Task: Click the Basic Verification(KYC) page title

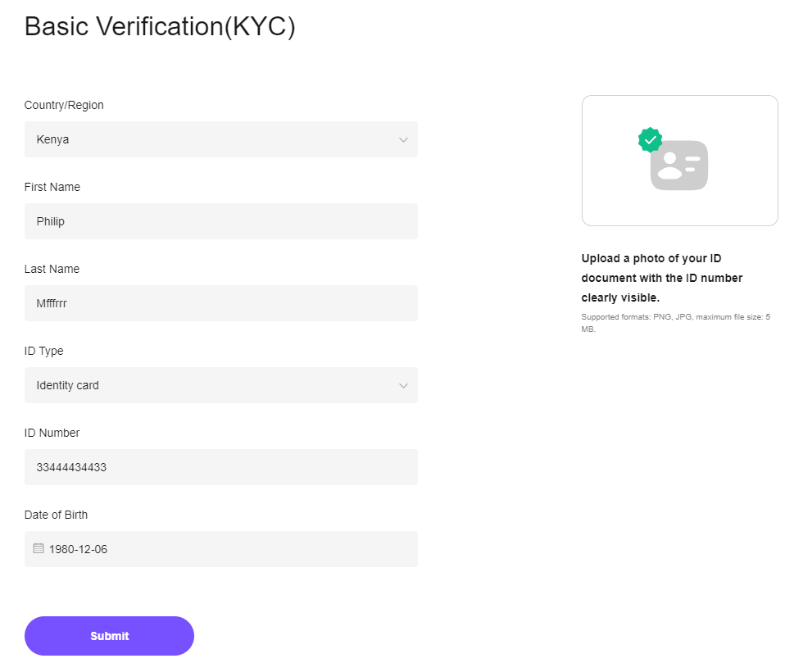Action: point(160,26)
